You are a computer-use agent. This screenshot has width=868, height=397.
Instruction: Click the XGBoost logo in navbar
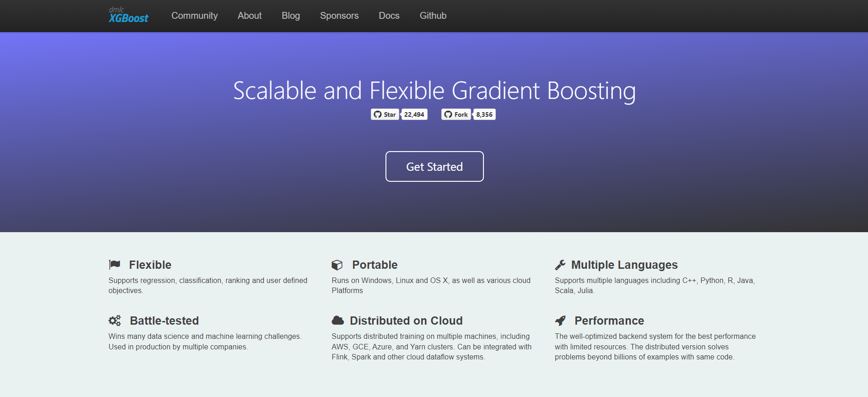pyautogui.click(x=128, y=16)
